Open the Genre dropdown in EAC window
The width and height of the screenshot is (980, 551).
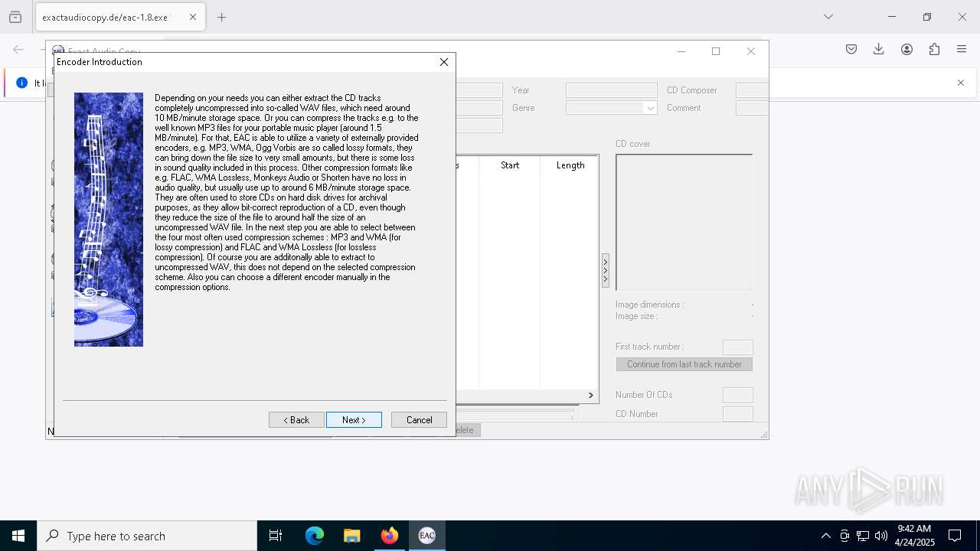coord(651,108)
